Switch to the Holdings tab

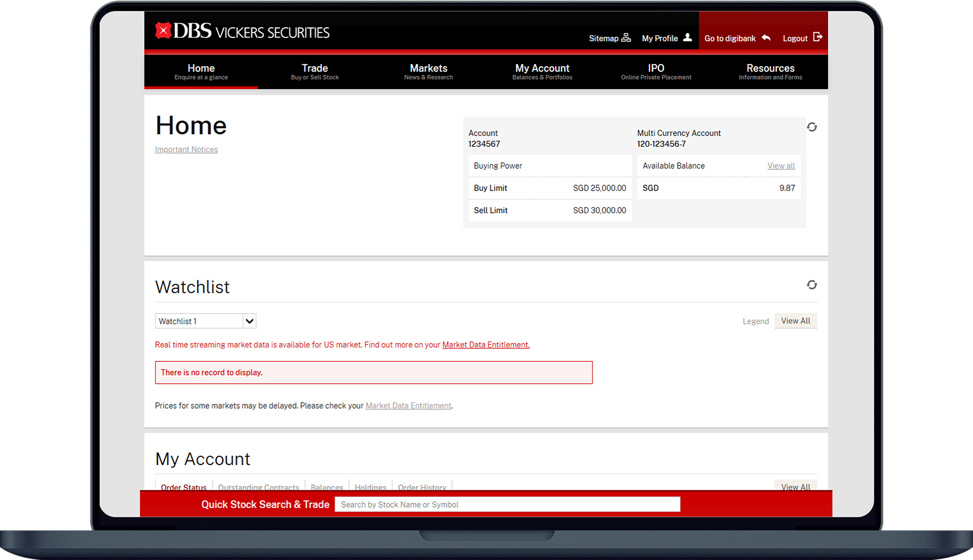click(370, 487)
